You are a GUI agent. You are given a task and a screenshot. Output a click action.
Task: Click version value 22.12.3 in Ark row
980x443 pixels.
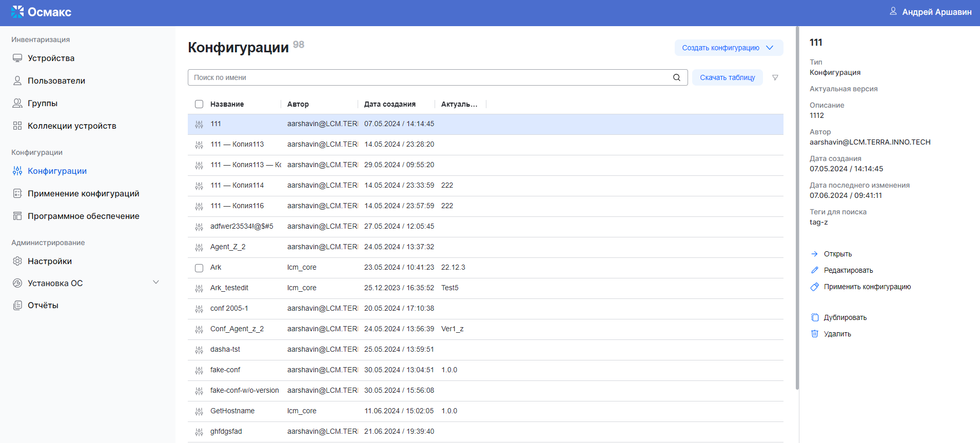(x=453, y=267)
